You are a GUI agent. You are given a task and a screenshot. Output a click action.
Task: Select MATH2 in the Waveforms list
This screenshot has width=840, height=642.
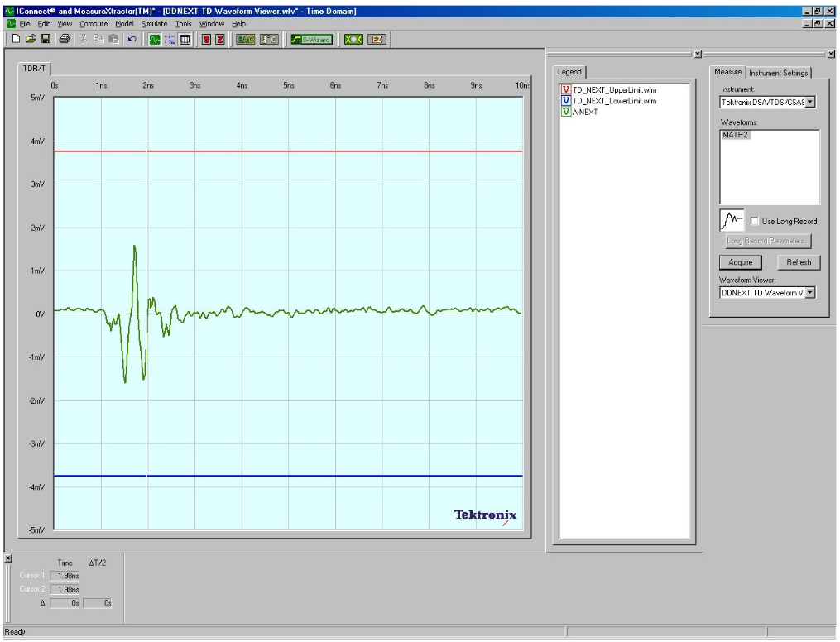(735, 134)
